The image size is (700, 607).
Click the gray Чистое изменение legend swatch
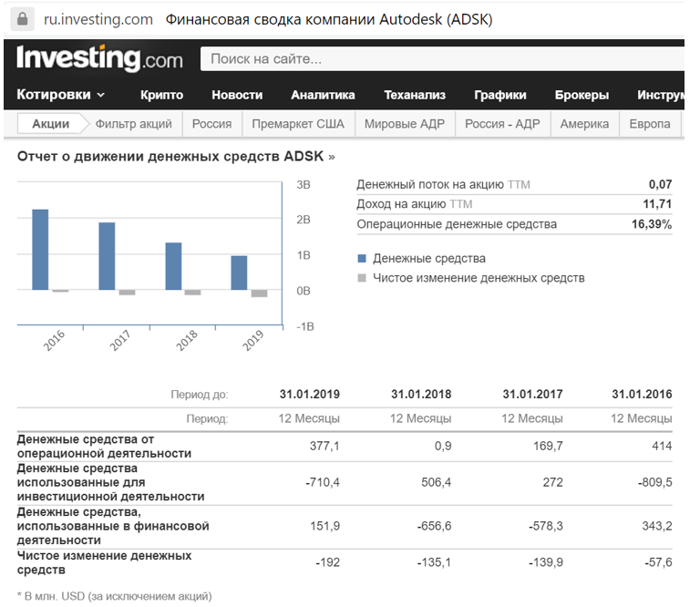coord(362,278)
